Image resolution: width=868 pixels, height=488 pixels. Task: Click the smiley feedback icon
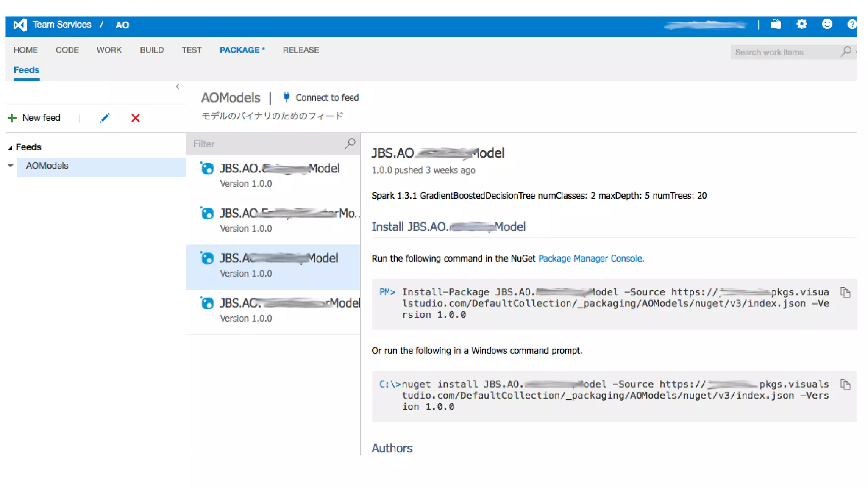click(827, 25)
